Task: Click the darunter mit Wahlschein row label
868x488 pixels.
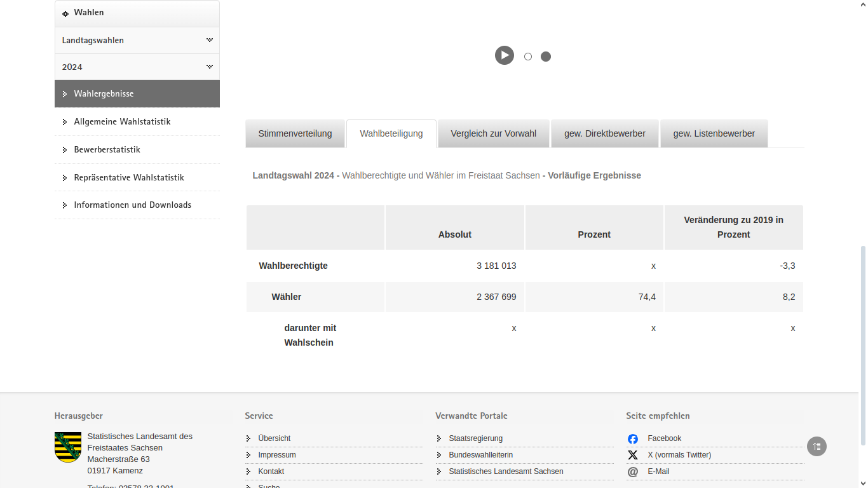Action: point(310,335)
